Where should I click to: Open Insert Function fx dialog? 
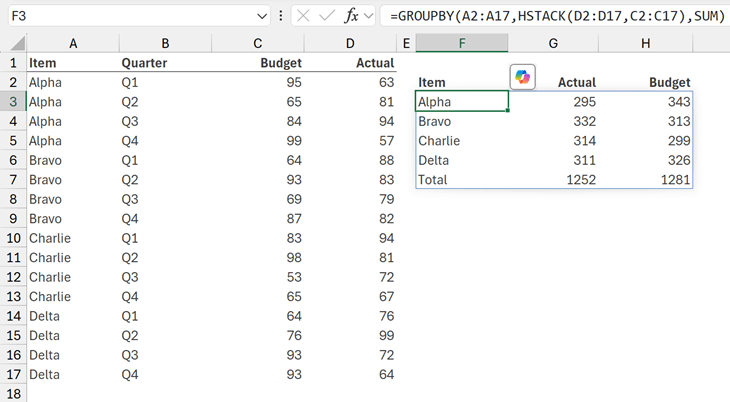coord(351,16)
